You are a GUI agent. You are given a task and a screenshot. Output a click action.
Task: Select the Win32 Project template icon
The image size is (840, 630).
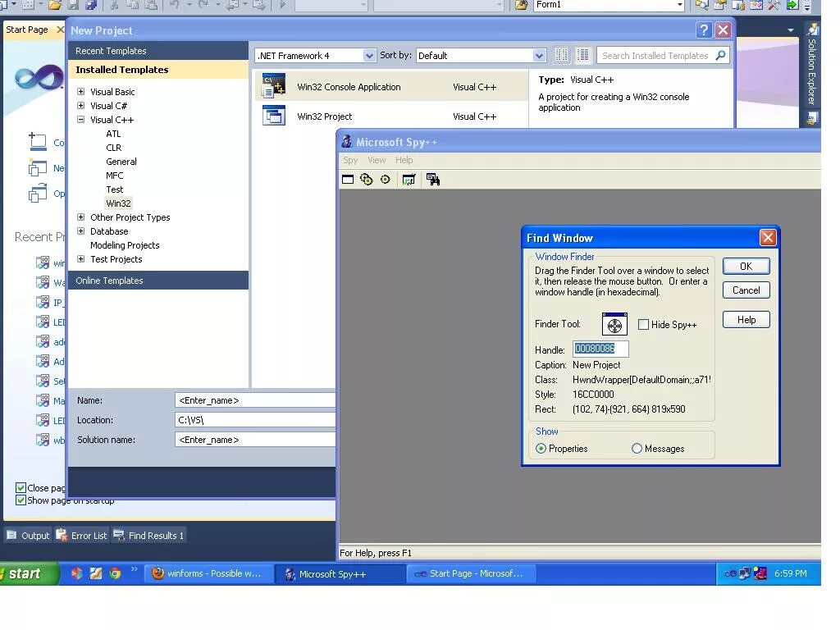[274, 116]
